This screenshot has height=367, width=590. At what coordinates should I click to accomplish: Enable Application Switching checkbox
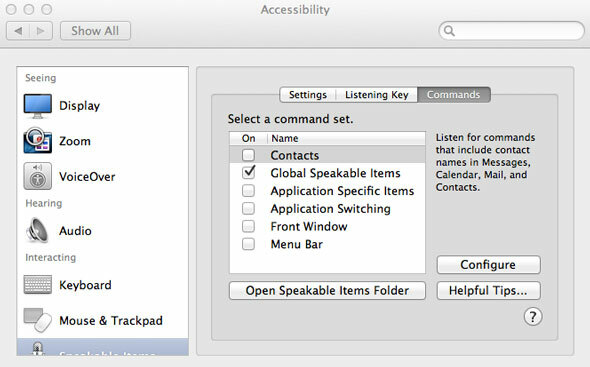[x=248, y=208]
